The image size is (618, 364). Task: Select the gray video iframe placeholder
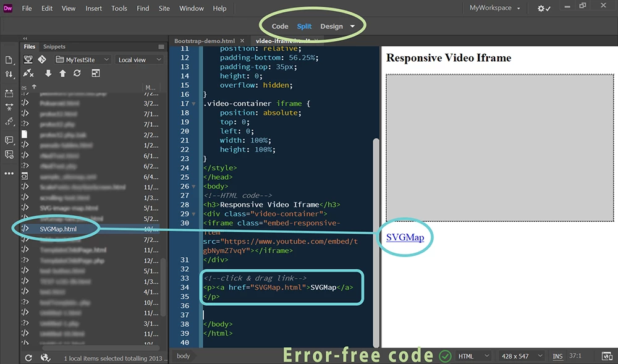(x=500, y=148)
